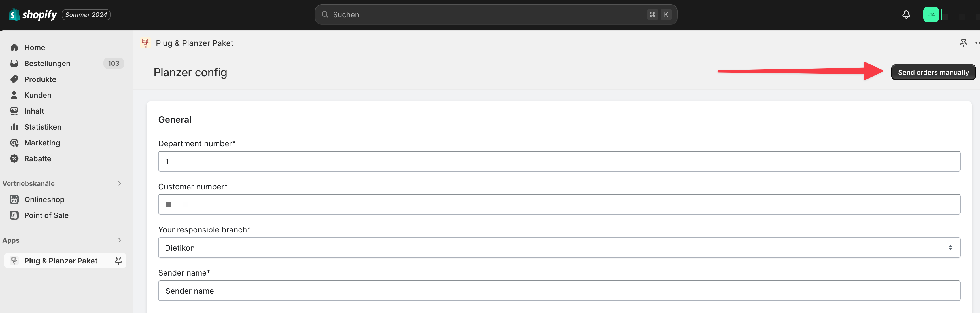Click the Statistiken bar chart icon
The image size is (980, 313).
point(14,127)
